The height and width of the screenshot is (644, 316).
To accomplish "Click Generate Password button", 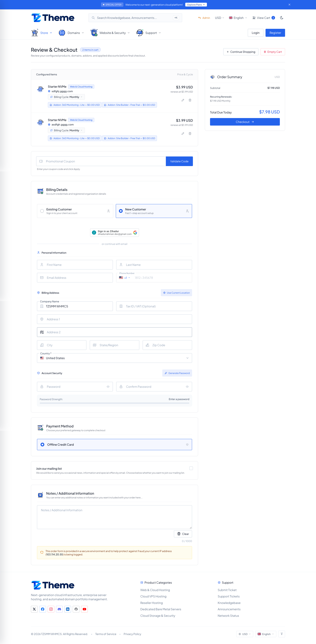I will (x=177, y=373).
